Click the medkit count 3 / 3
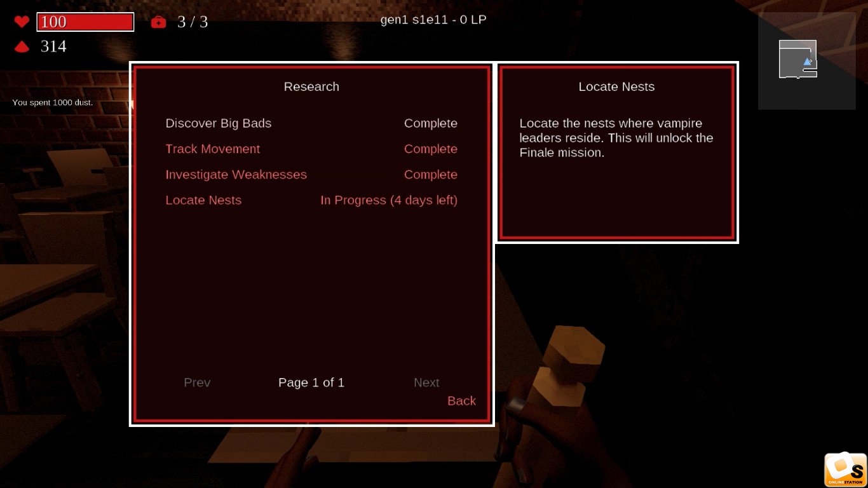Screen dimensions: 868x488 click(x=193, y=22)
